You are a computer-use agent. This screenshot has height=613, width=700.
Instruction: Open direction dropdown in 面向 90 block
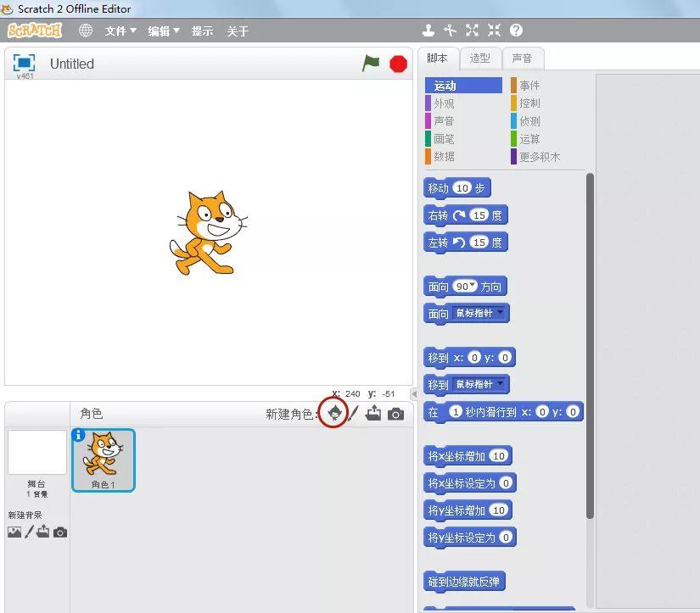pyautogui.click(x=473, y=286)
